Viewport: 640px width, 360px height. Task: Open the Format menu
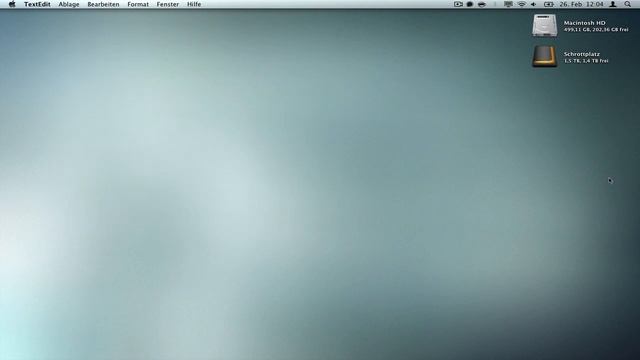pyautogui.click(x=138, y=4)
